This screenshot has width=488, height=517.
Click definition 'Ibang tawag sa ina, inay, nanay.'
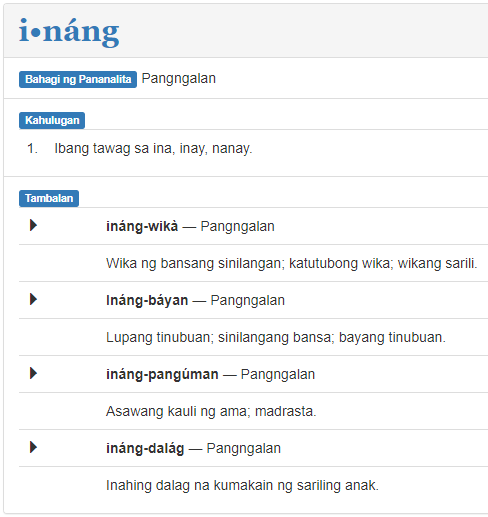click(x=153, y=148)
